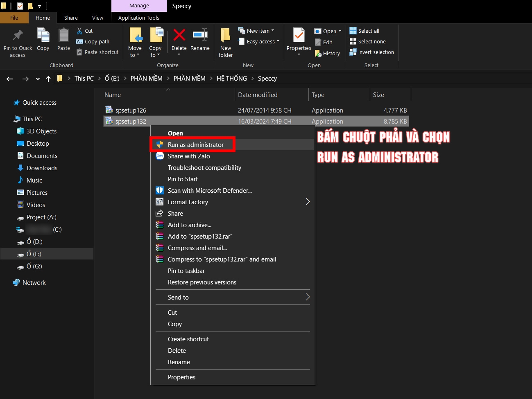The image size is (532, 399).
Task: Click Select none in ribbon
Action: click(x=368, y=41)
